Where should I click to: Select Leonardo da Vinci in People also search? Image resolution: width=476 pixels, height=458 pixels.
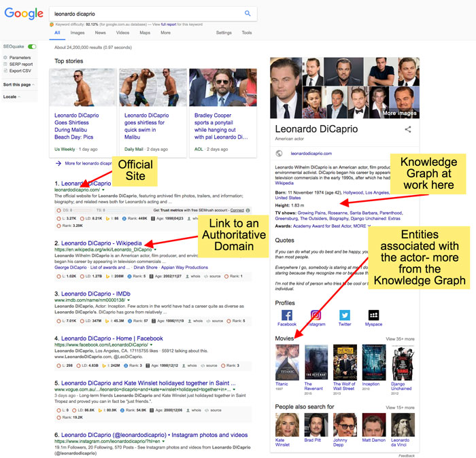tap(403, 425)
